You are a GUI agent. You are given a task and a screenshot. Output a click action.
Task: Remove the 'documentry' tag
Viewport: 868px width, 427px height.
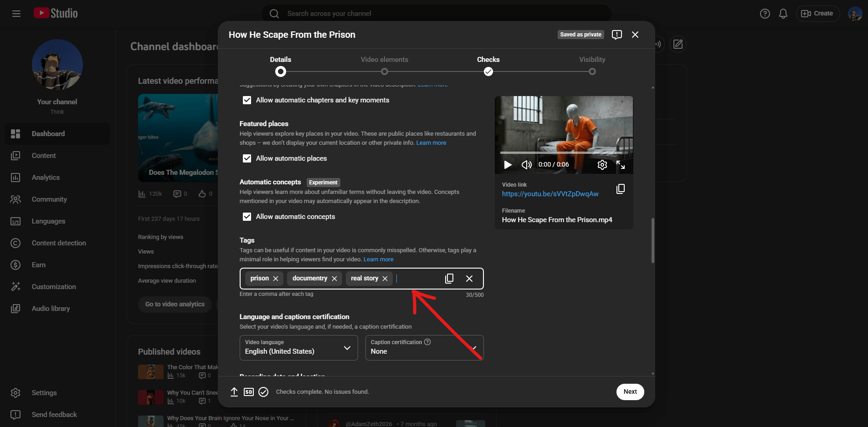click(335, 278)
